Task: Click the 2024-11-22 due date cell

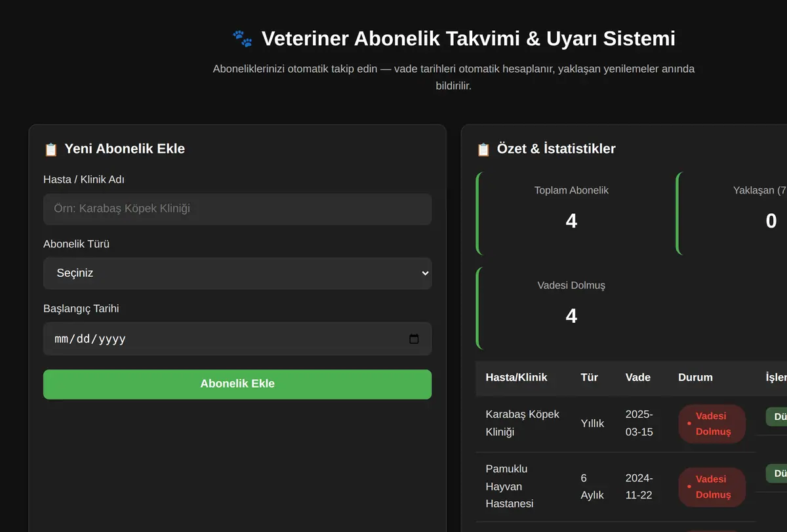Action: [x=641, y=486]
